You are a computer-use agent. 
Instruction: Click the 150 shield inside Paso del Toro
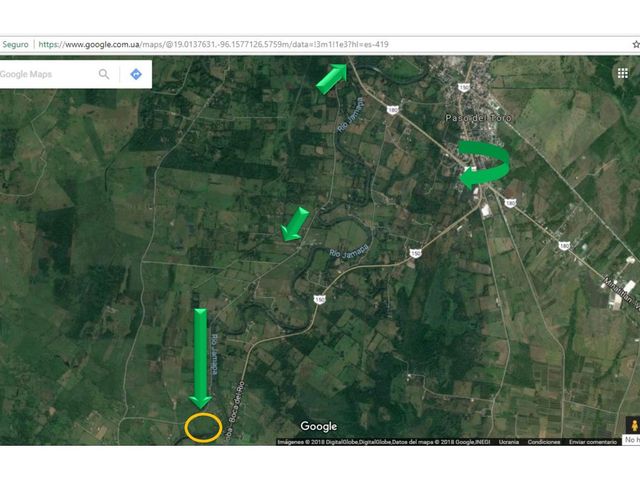(x=463, y=87)
